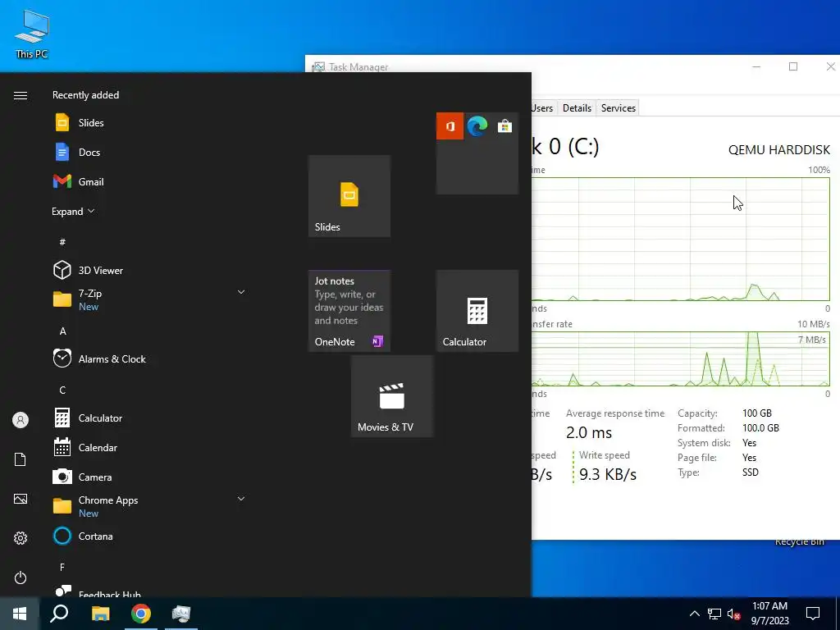
Task: Open 3D Viewer app
Action: [x=149, y=270]
